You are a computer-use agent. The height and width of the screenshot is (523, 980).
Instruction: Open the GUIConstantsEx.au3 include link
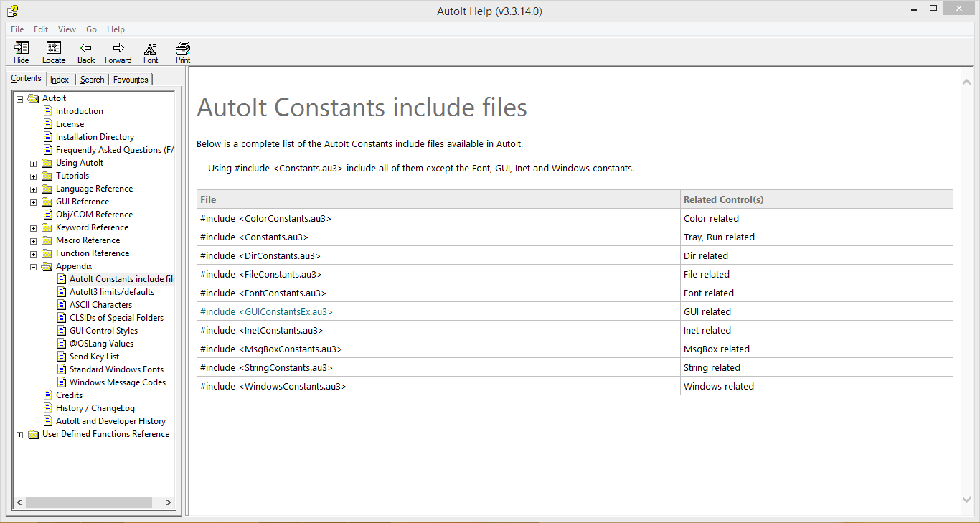266,312
